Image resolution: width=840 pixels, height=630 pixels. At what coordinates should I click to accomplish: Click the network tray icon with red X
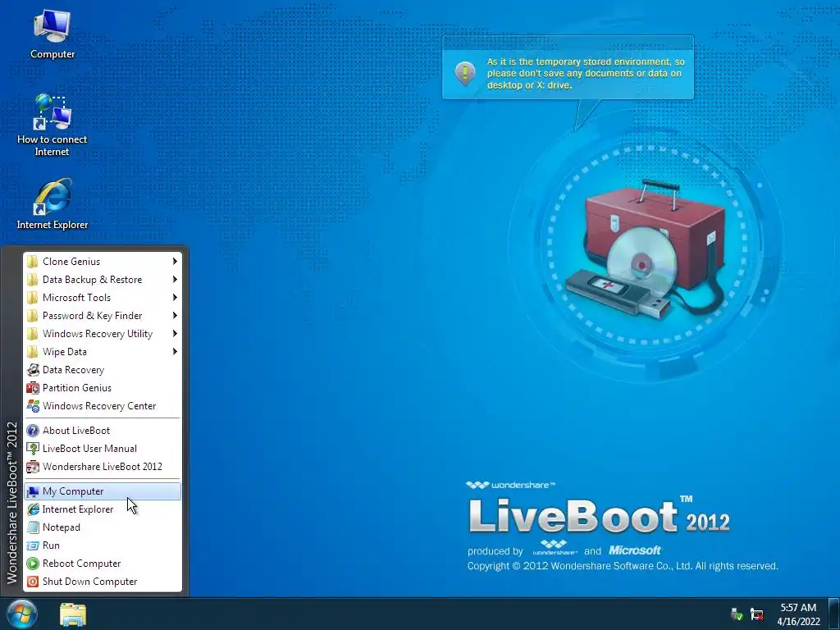[757, 614]
